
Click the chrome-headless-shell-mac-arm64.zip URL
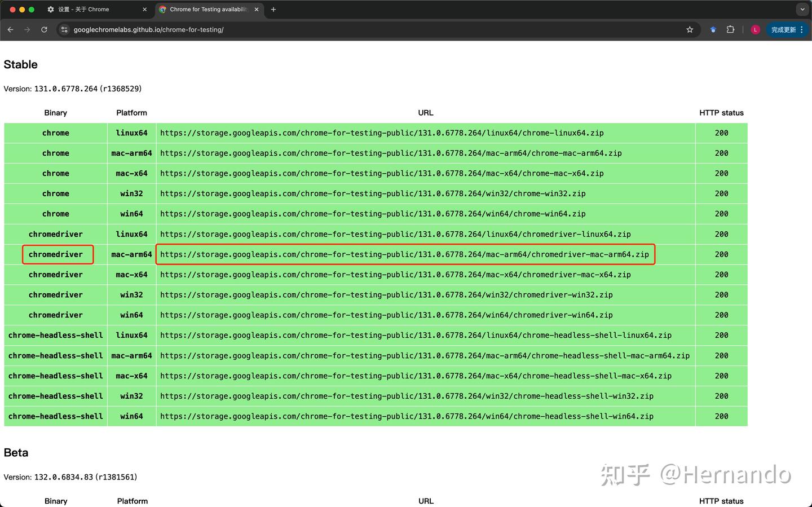425,356
